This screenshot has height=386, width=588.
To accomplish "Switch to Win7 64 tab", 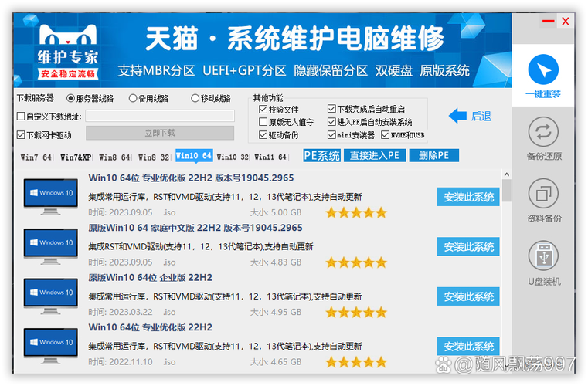I will (x=36, y=157).
